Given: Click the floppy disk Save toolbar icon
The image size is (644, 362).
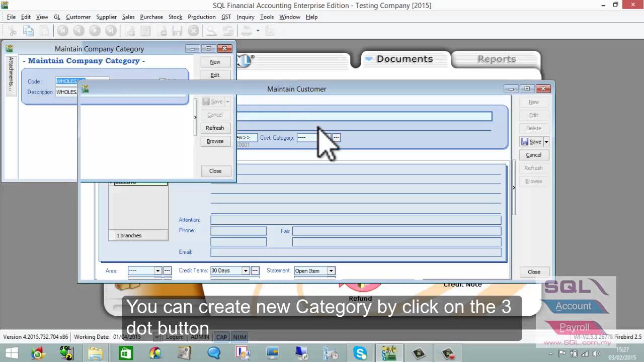Looking at the screenshot, I should pos(177,31).
